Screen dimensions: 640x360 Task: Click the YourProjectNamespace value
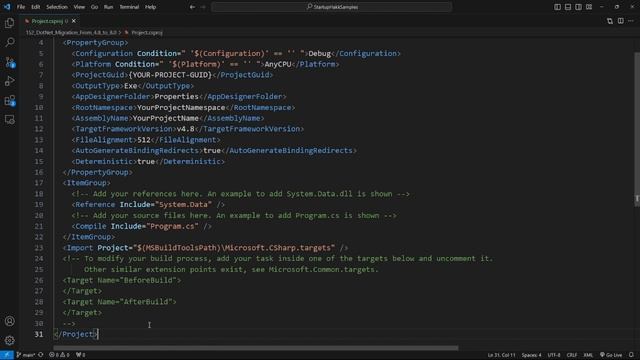point(181,107)
